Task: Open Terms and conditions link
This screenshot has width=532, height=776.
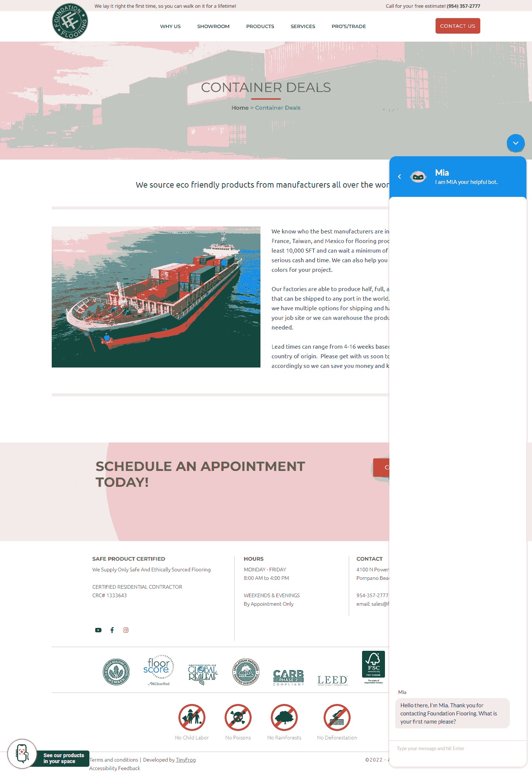Action: pos(114,760)
